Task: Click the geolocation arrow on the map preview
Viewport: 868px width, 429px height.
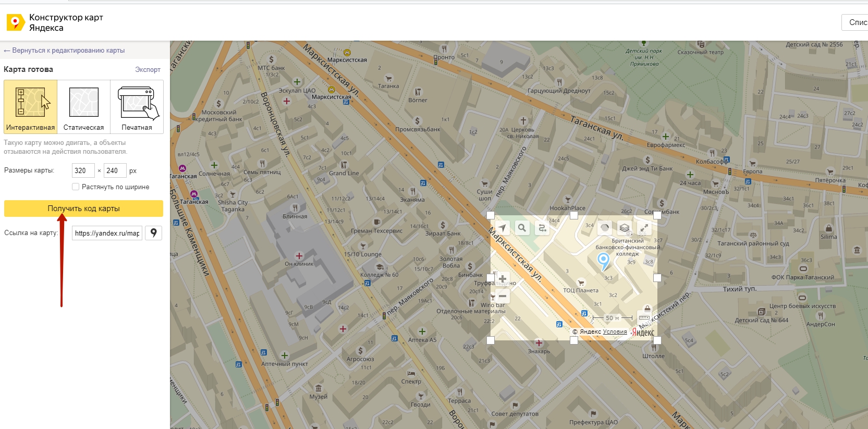Action: [x=502, y=228]
